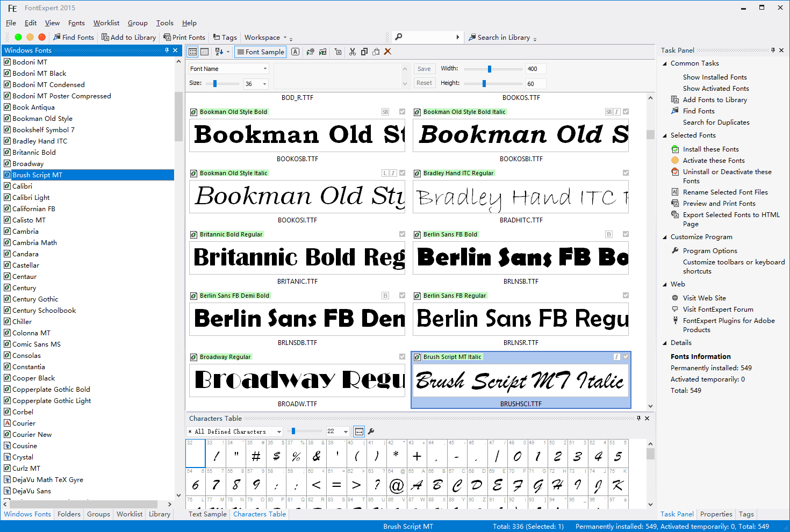Click the Print Fonts toolbar item
Viewport: 790px width, 532px height.
(184, 37)
